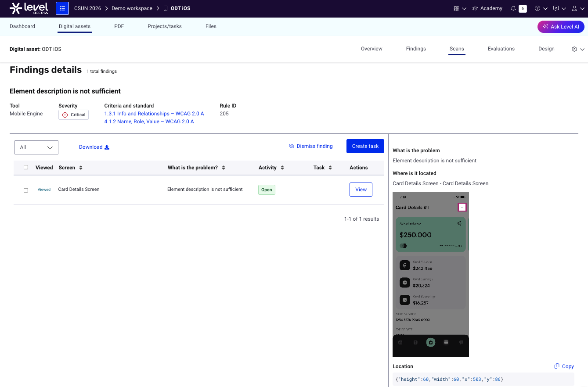This screenshot has height=387, width=588.
Task: Sort by Task column arrows
Action: [330, 168]
